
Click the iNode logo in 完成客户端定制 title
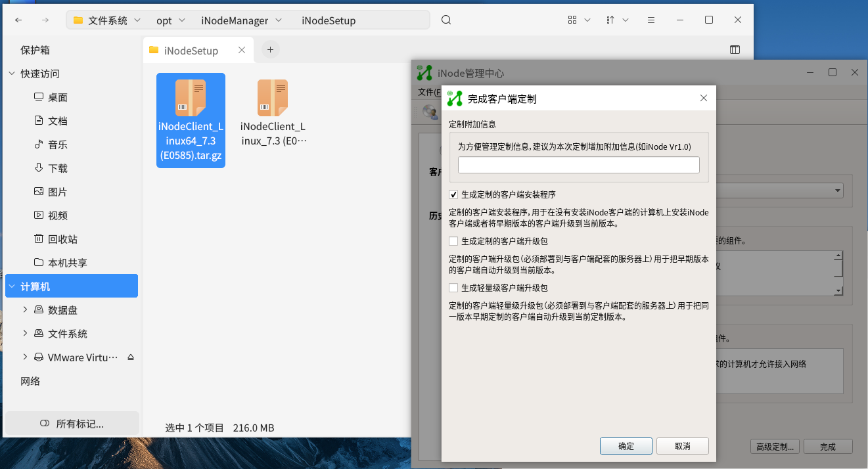click(455, 99)
